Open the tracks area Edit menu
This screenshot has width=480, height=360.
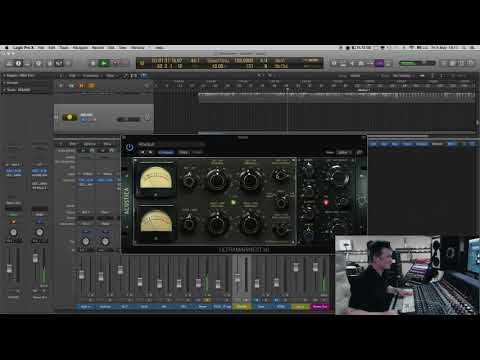point(72,76)
